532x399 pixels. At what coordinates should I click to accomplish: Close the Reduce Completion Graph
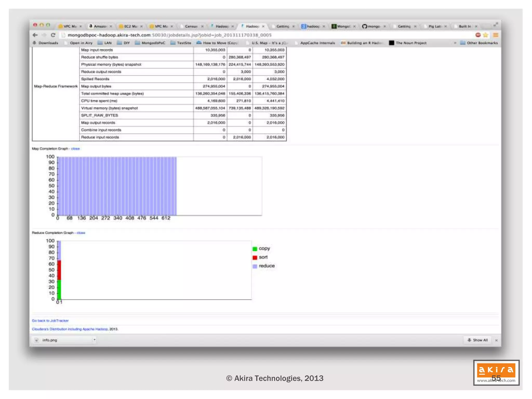pos(81,233)
